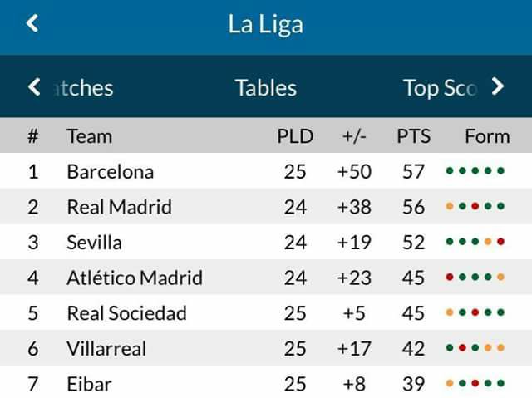The width and height of the screenshot is (532, 398).
Task: Open Atlético Madrid team entry
Action: [266, 278]
